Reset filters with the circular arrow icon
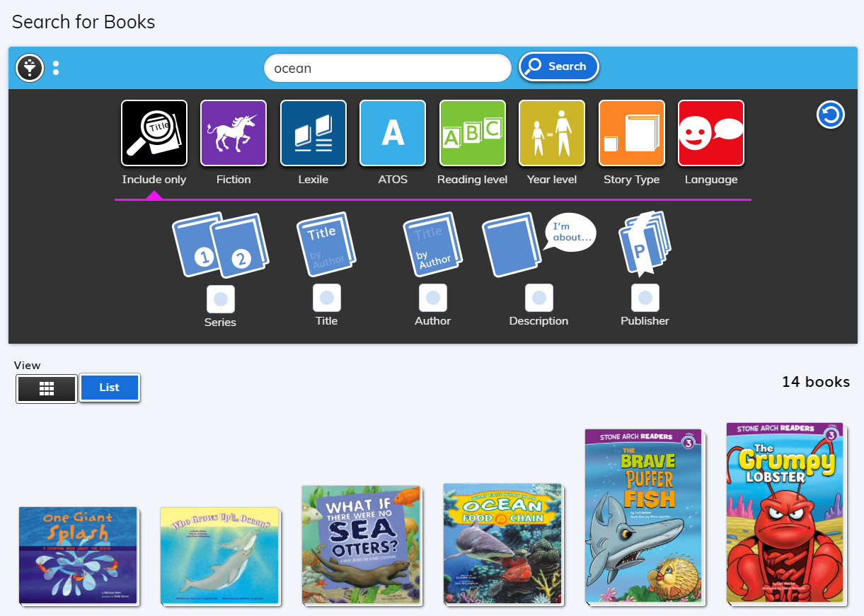This screenshot has width=864, height=616. point(831,115)
